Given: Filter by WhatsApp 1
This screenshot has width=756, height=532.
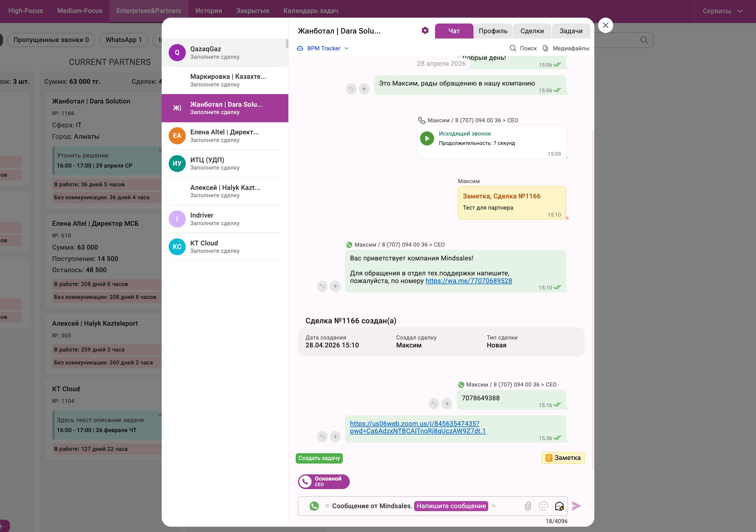Looking at the screenshot, I should pos(123,40).
